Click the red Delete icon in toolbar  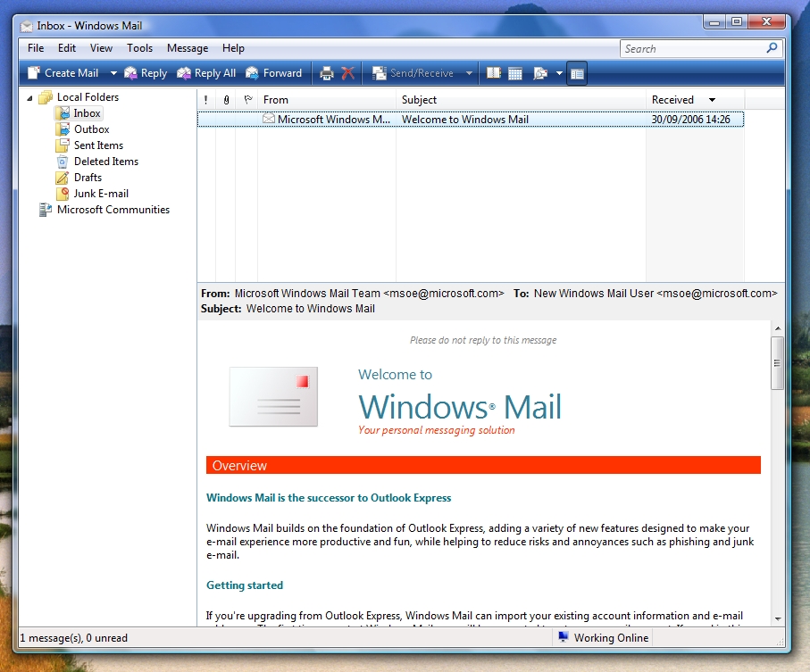[x=348, y=73]
